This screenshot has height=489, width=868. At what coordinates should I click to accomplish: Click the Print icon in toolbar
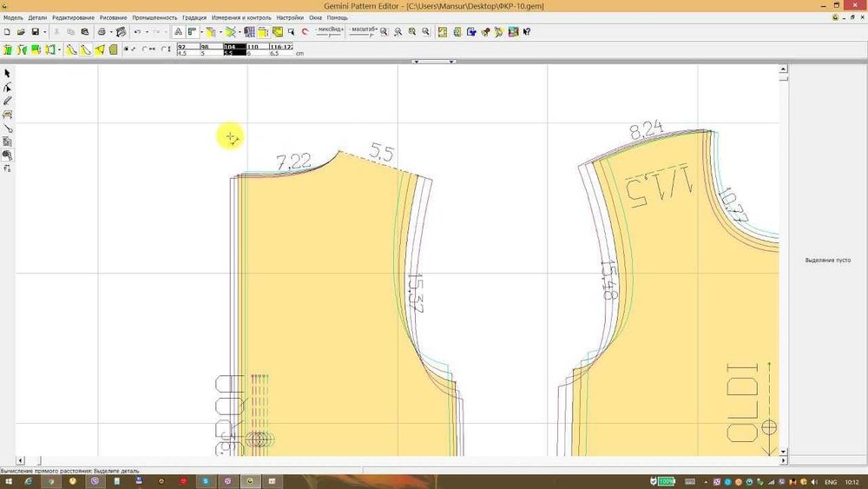coord(102,32)
